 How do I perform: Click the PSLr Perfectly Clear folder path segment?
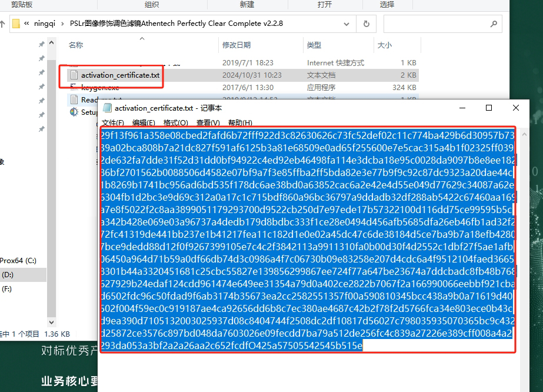pos(176,24)
